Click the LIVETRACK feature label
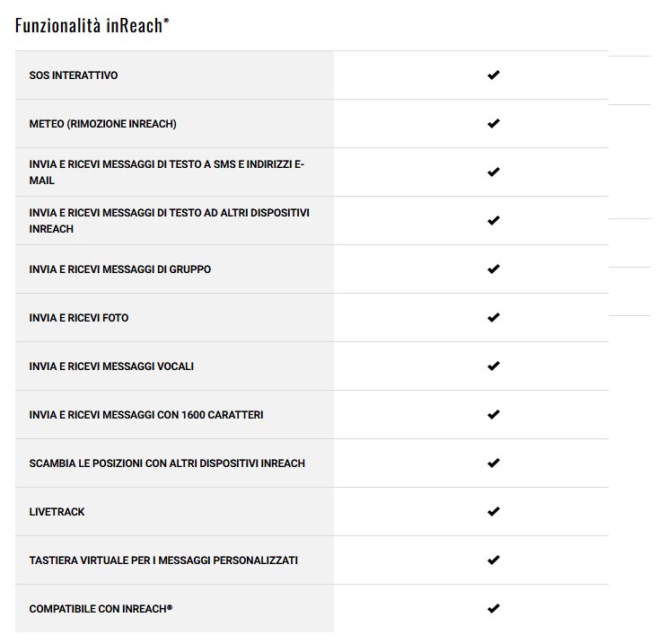The height and width of the screenshot is (644, 658). [57, 512]
